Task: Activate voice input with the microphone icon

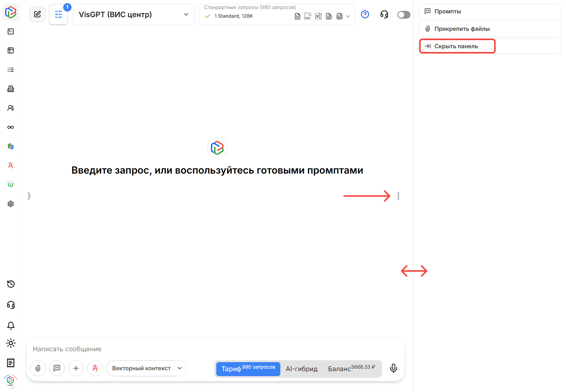Action: pos(393,368)
